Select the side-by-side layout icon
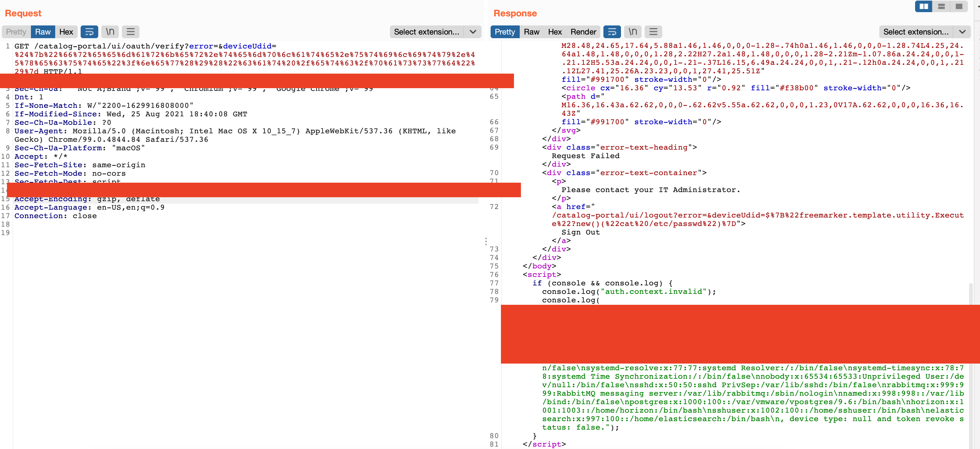The image size is (980, 449). click(923, 6)
